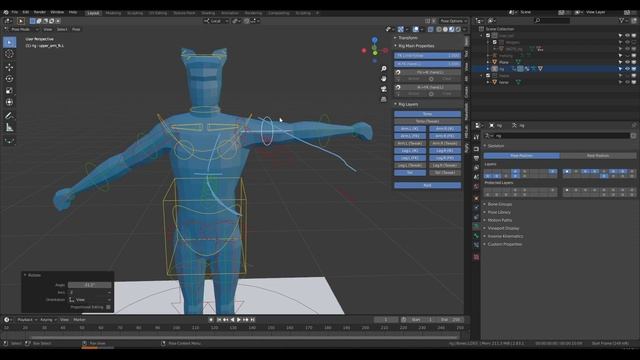Expand the Bone Groups panel
Screen dimensions: 640x360
click(x=500, y=204)
